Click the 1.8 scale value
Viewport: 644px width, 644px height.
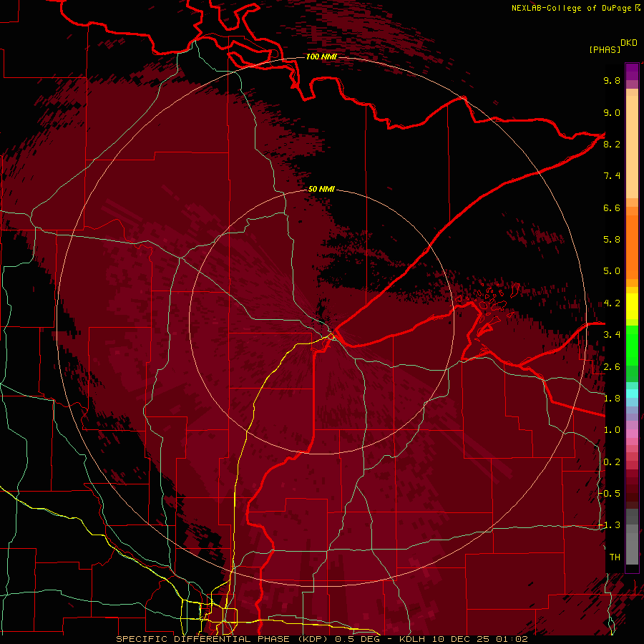coord(612,399)
